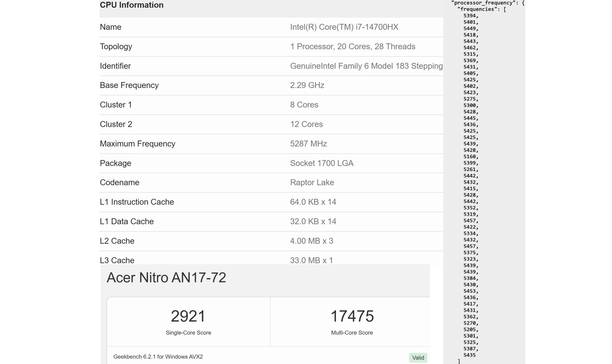Select the frequency value 5352
The height and width of the screenshot is (364, 612).
(470, 208)
